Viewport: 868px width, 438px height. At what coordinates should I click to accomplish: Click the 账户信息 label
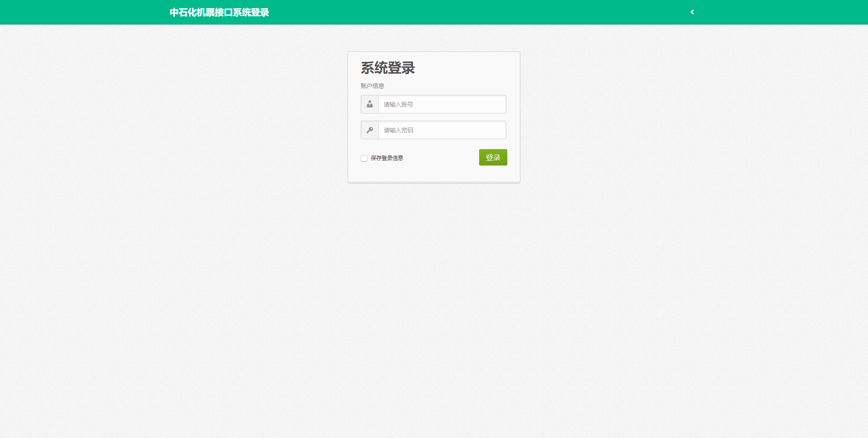373,86
